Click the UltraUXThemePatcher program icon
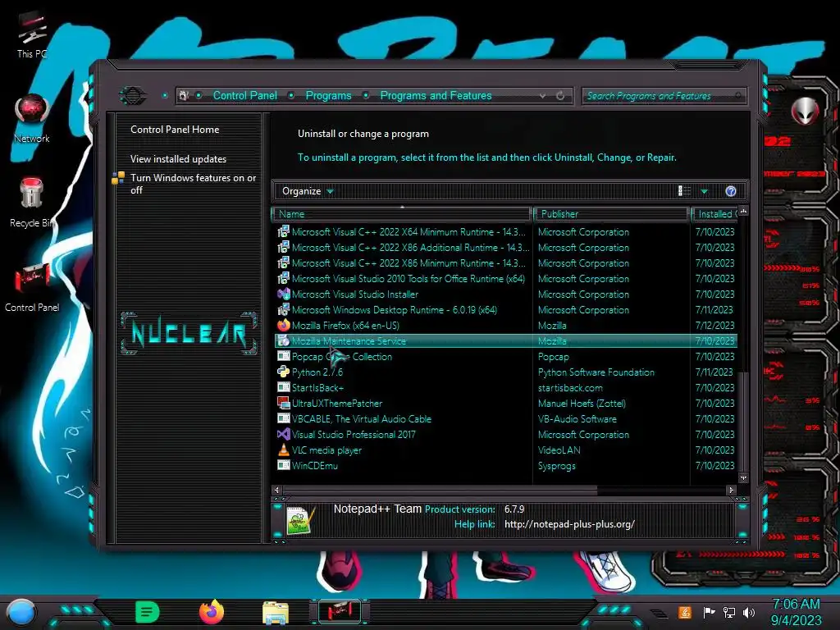Screen dimensions: 840x630 (283, 403)
